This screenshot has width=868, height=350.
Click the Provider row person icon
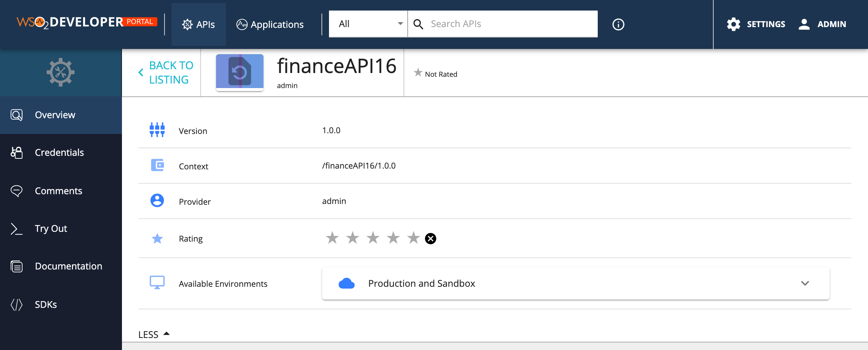(157, 200)
